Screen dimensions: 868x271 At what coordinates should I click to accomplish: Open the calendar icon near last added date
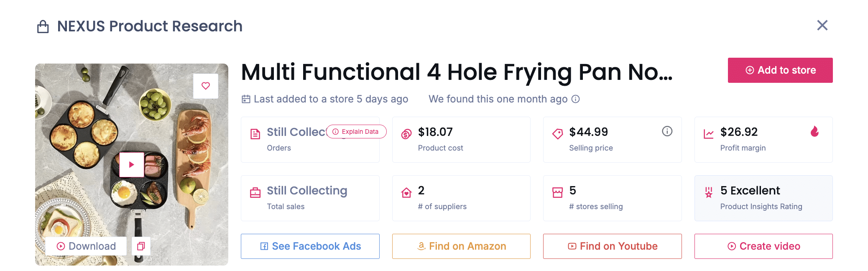point(246,99)
